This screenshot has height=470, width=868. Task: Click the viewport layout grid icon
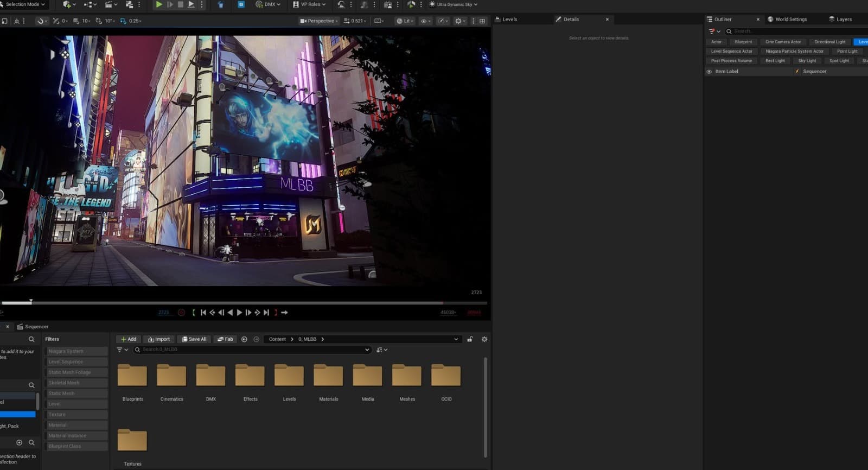482,21
